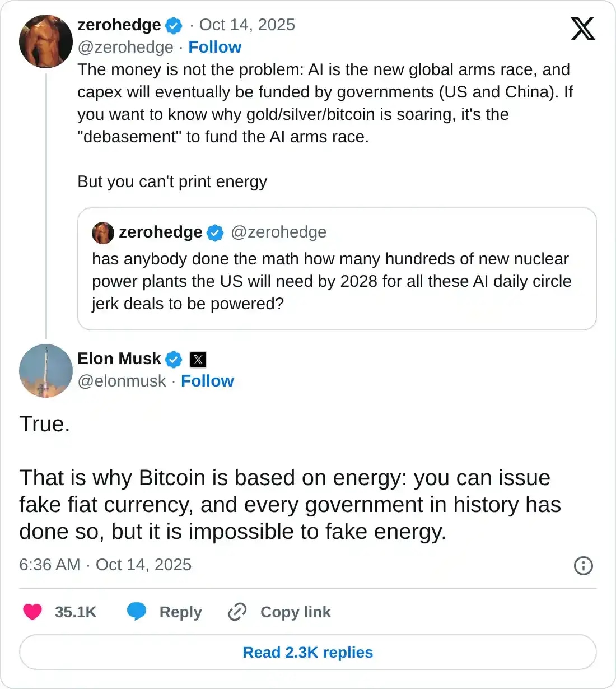The height and width of the screenshot is (689, 616).
Task: Open the reply bubble icon
Action: click(x=136, y=612)
